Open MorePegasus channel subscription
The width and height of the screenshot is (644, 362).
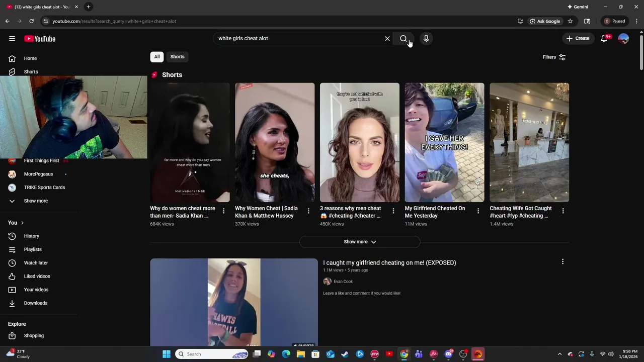click(x=39, y=174)
